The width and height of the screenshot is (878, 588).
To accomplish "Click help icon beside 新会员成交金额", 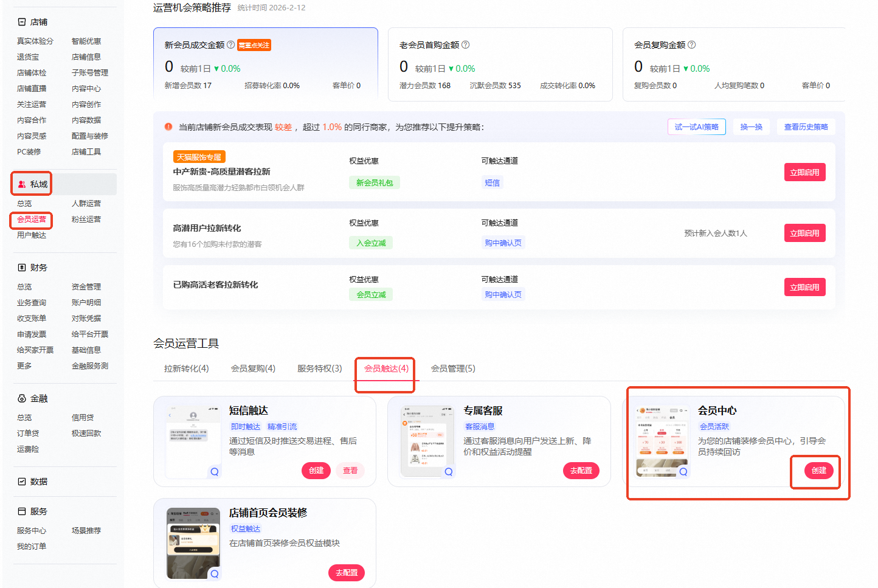I will [x=231, y=44].
